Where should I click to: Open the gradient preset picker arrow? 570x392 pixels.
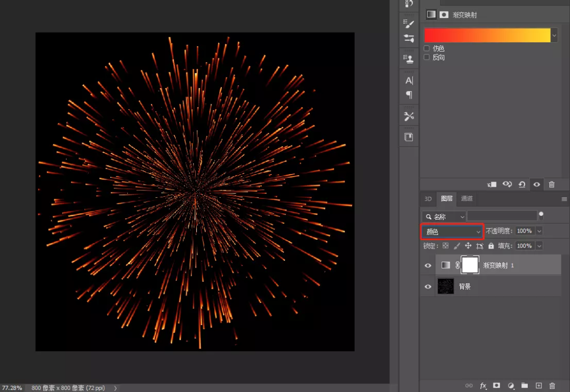[x=554, y=35]
